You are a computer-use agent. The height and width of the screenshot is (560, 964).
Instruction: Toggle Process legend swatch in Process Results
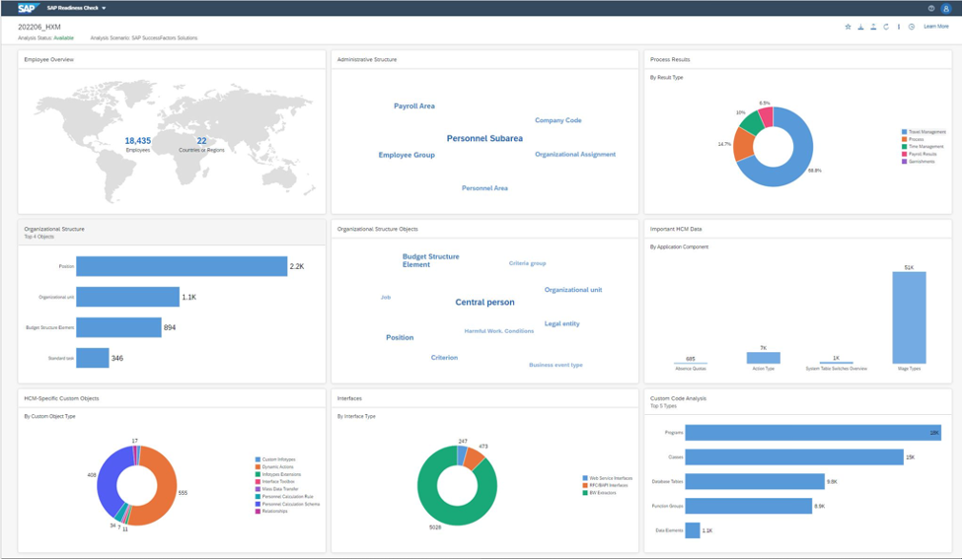click(904, 139)
